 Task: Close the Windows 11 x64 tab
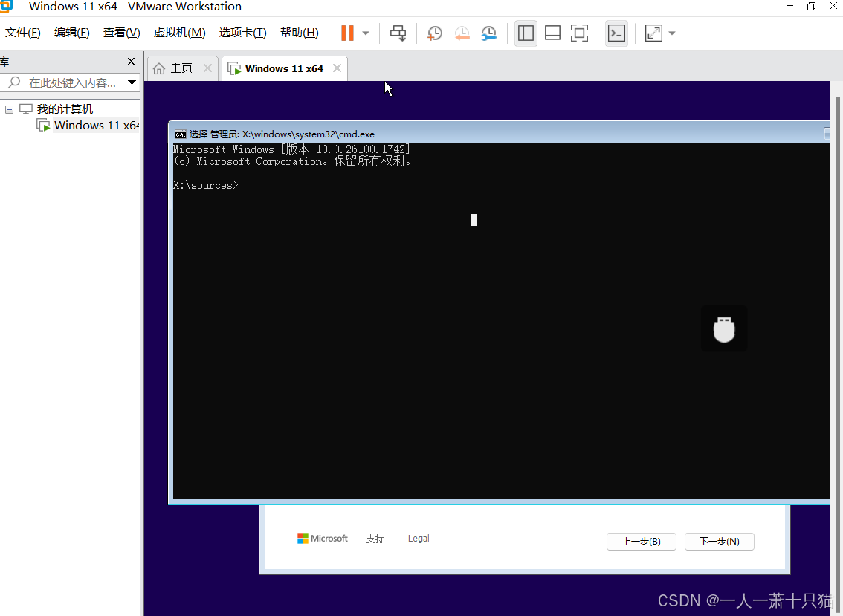337,68
